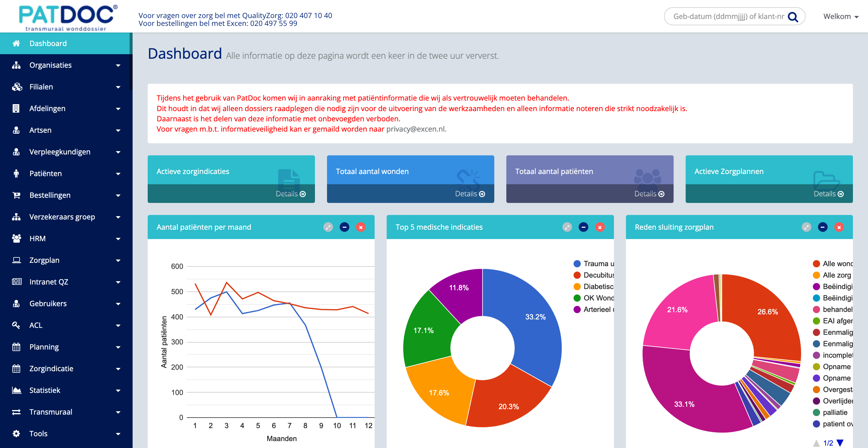Click the Dashboard home icon in sidebar
Screen dimensions: 868x448
(x=16, y=43)
